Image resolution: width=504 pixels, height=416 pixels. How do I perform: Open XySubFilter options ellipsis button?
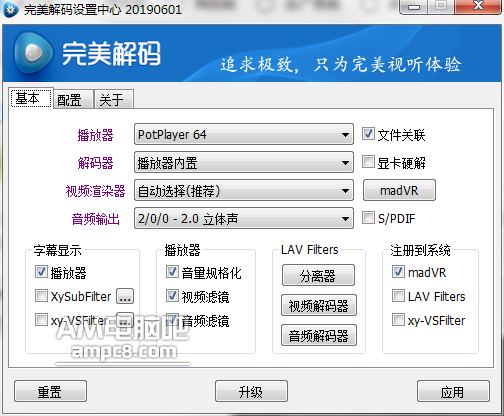(x=125, y=296)
